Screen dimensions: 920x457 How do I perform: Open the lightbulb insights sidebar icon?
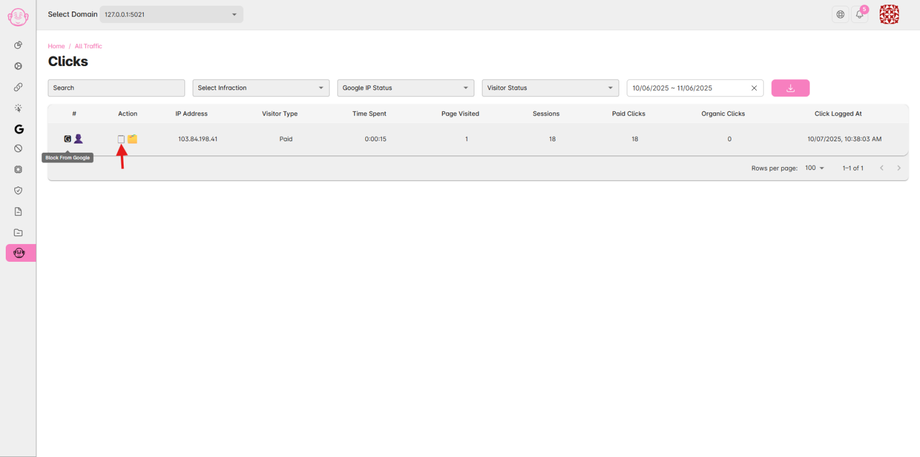coord(18,108)
